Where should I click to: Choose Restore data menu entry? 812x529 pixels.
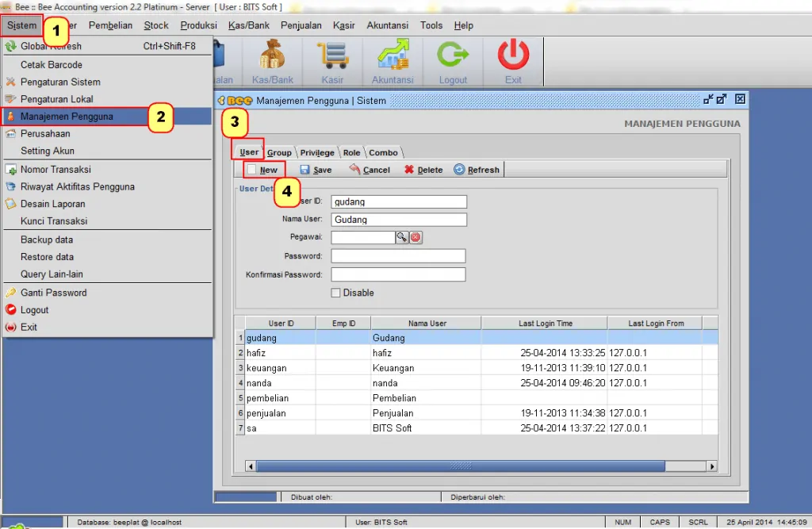coord(107,256)
